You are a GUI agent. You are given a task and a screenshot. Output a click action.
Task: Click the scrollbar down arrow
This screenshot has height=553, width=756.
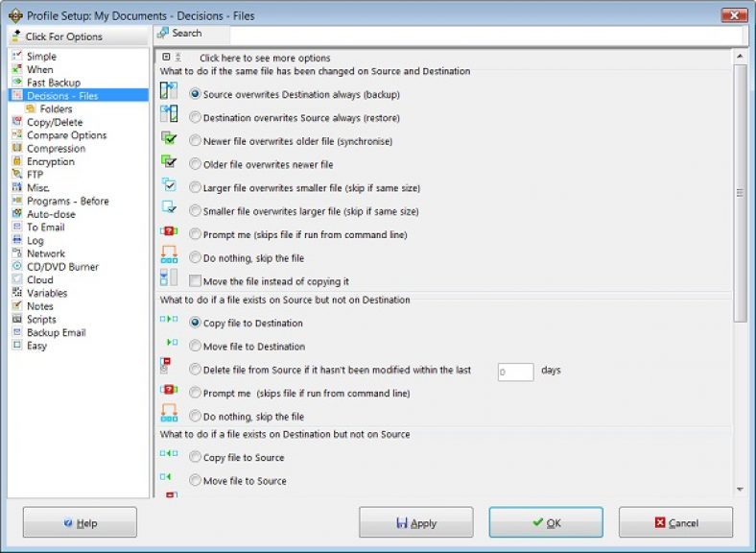pyautogui.click(x=740, y=490)
